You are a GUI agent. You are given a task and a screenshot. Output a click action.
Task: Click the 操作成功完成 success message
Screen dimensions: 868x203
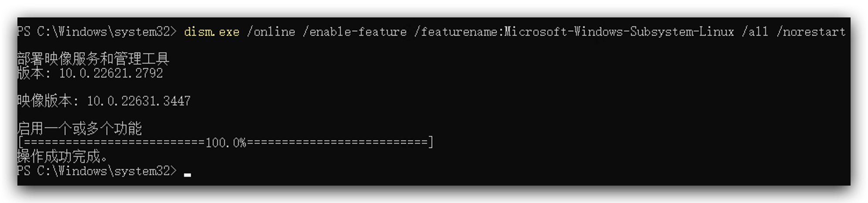pyautogui.click(x=62, y=156)
